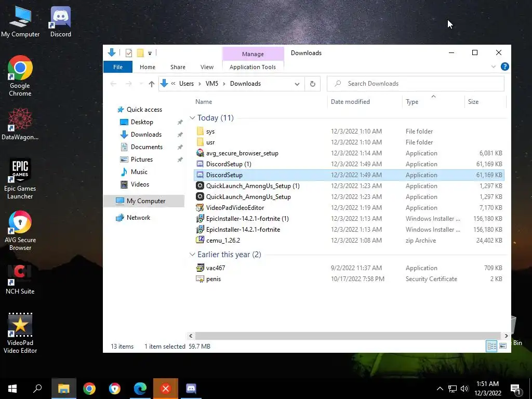Open taskbar search magnifier
This screenshot has width=532, height=399.
coord(37,389)
